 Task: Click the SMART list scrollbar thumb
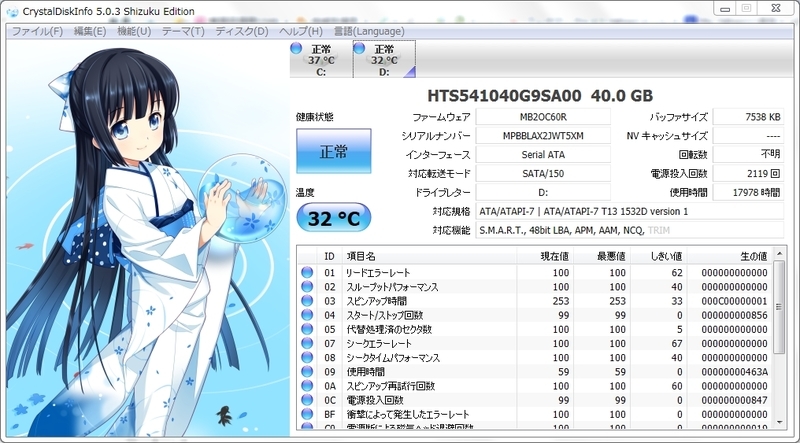[779, 307]
